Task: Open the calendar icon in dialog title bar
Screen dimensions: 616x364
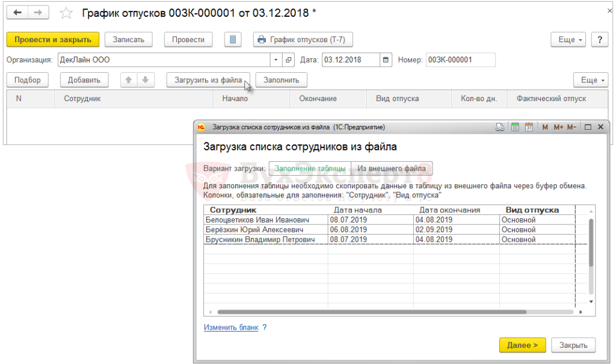Action: tap(529, 127)
